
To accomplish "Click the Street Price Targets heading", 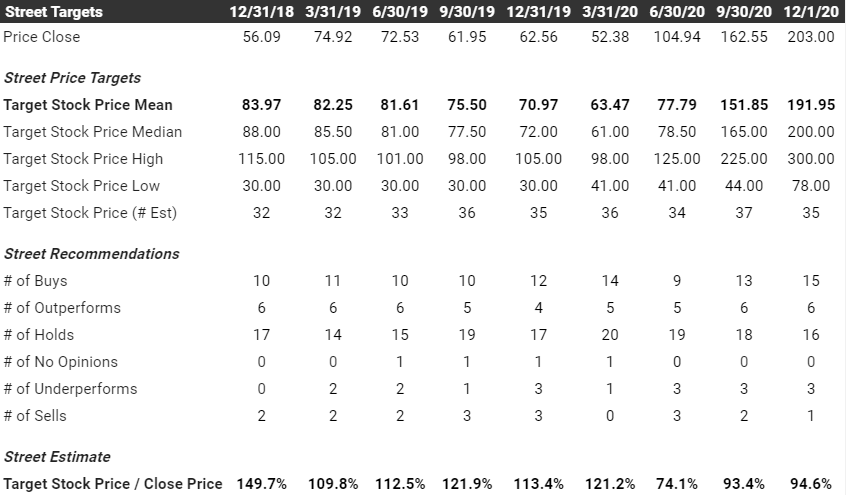I will [x=72, y=78].
